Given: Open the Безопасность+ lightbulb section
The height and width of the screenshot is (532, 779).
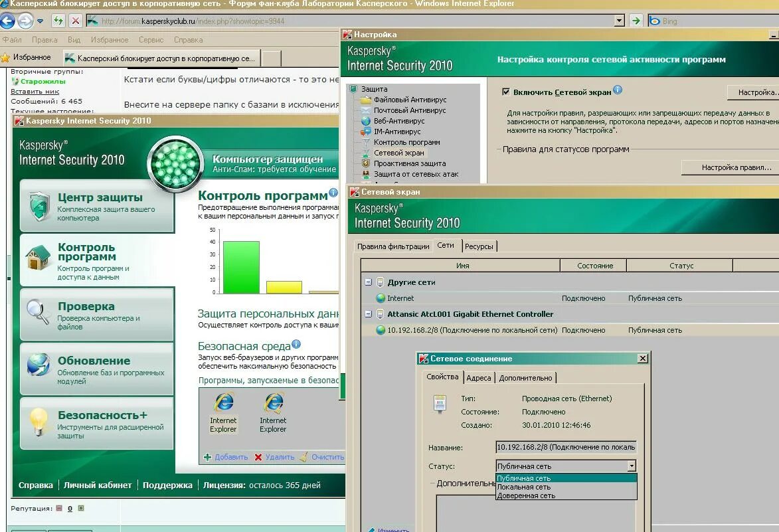Looking at the screenshot, I should [97, 423].
